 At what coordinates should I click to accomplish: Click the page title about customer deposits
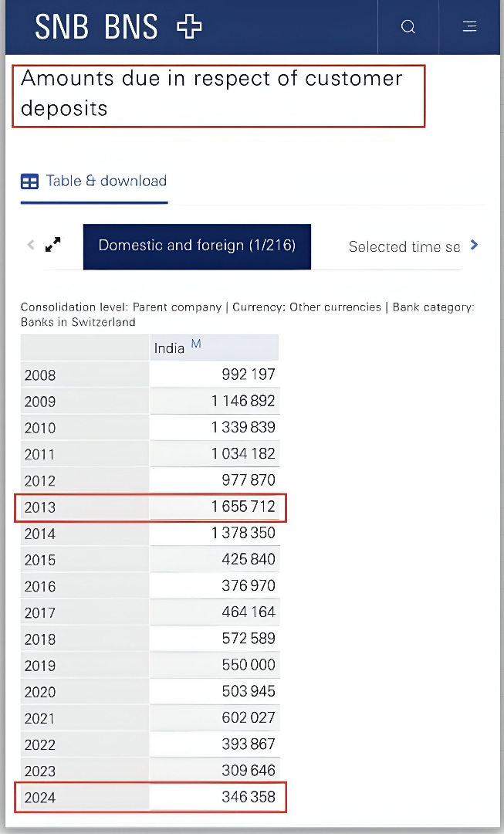pyautogui.click(x=211, y=93)
